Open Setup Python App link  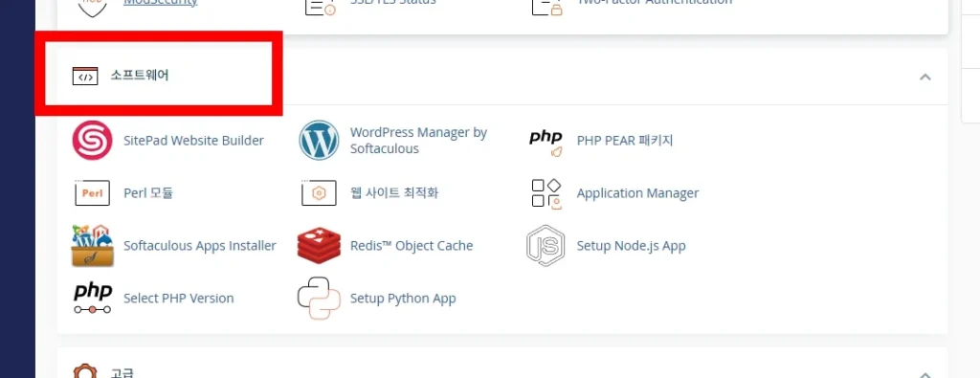pos(403,298)
